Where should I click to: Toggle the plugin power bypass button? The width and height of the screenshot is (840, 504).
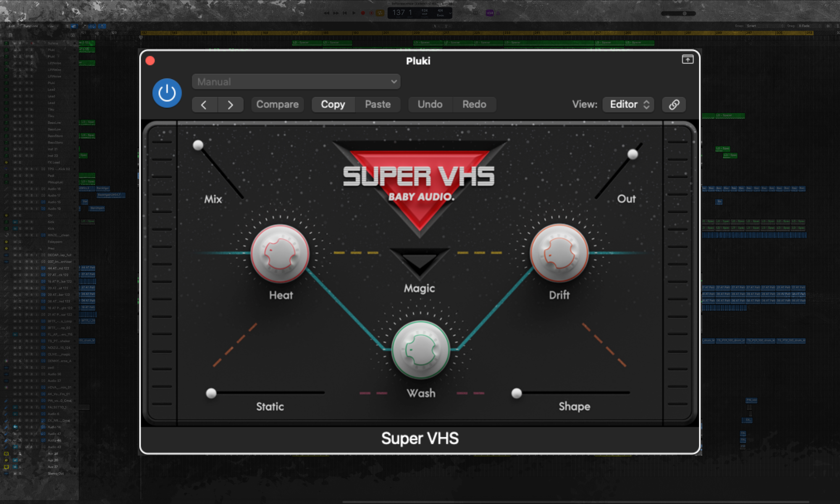[167, 93]
